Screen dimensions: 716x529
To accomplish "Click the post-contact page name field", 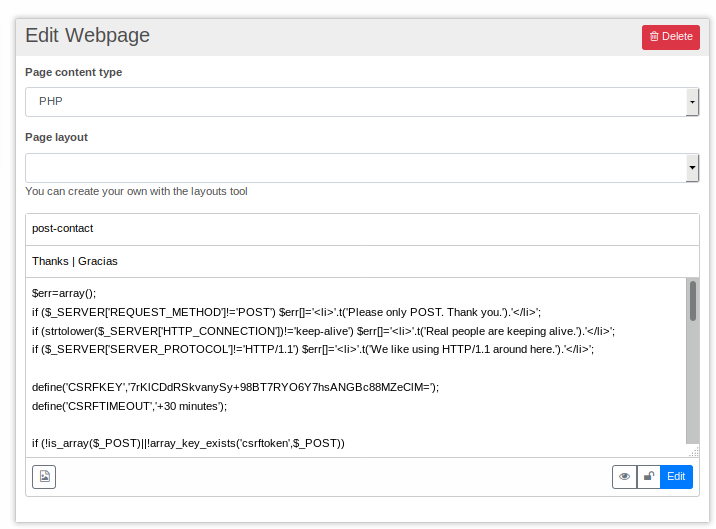I will pyautogui.click(x=362, y=228).
